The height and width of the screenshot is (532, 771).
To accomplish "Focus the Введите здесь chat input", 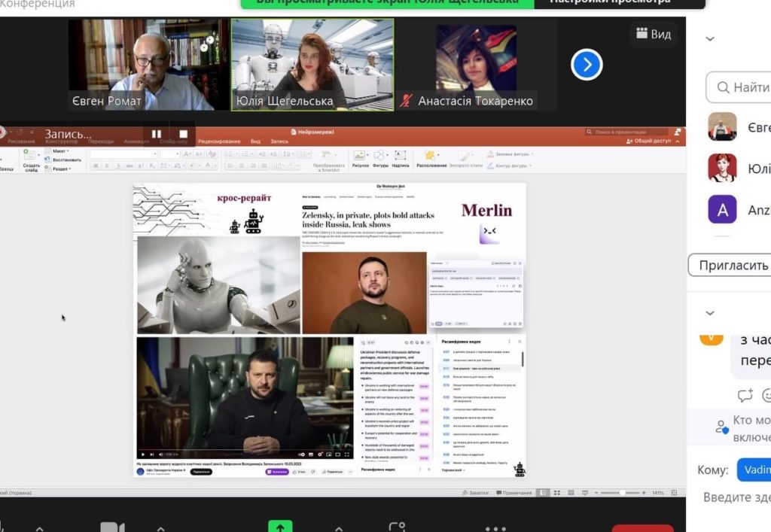I will (x=737, y=497).
